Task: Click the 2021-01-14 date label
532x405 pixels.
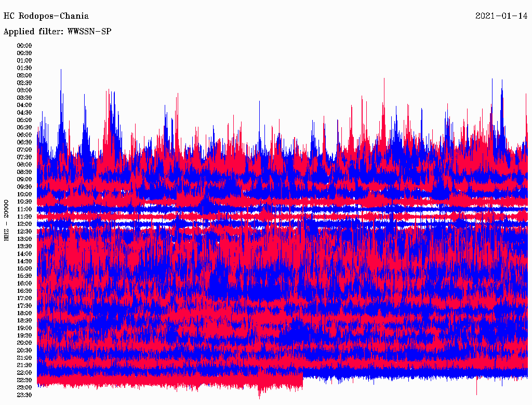Action: (x=501, y=16)
